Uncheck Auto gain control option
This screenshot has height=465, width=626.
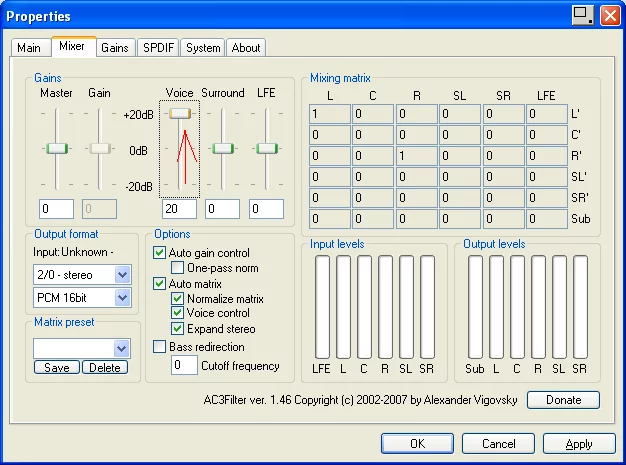[160, 253]
